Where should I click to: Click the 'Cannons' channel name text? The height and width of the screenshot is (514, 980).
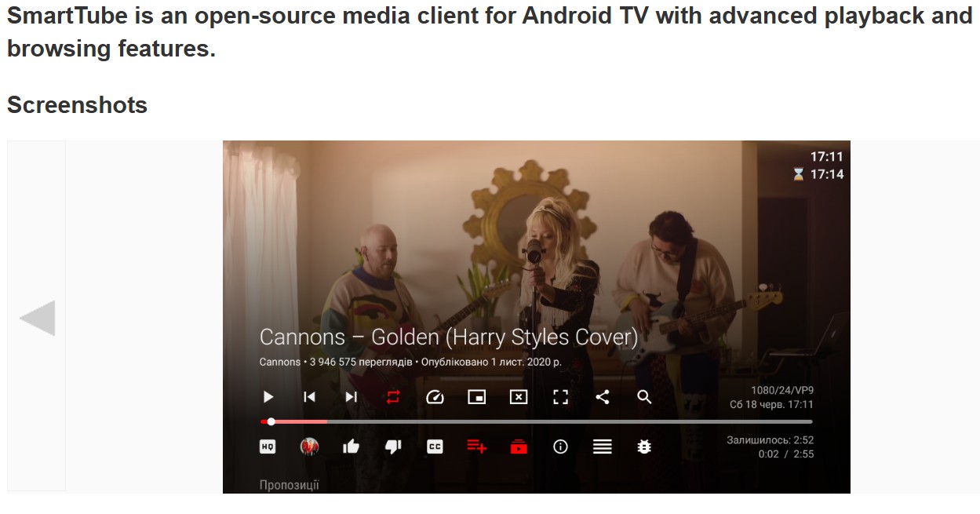[280, 363]
